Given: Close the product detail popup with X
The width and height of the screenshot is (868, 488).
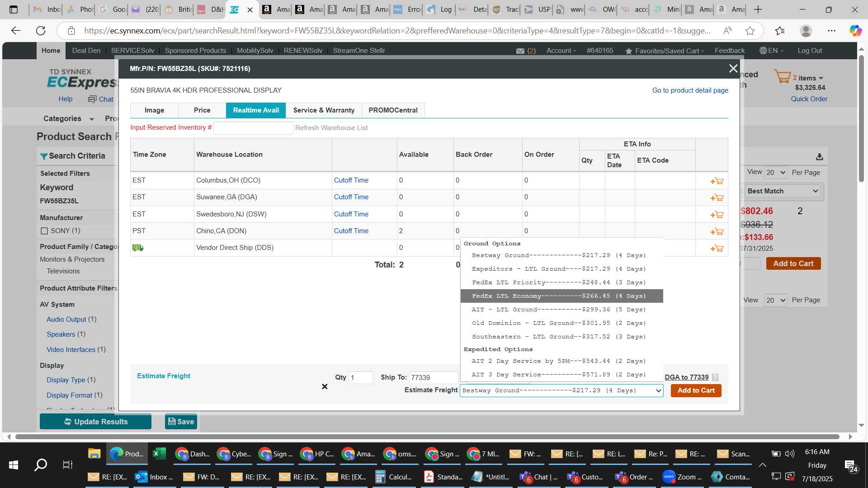Looking at the screenshot, I should [x=733, y=68].
